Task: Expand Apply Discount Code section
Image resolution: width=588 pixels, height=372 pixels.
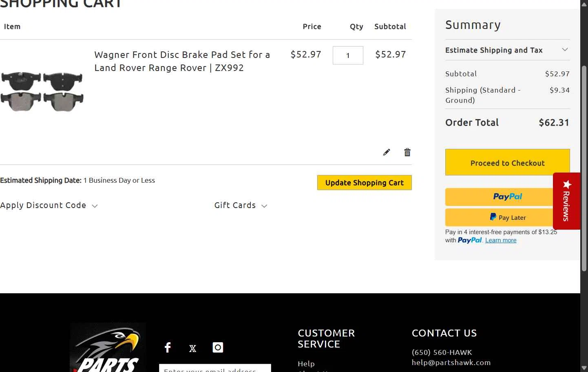Action: (x=49, y=206)
